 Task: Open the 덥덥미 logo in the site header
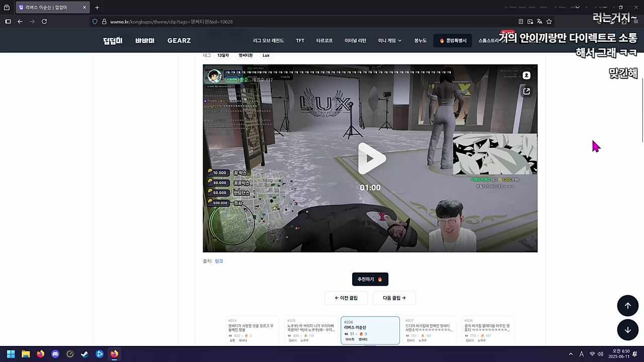(113, 41)
